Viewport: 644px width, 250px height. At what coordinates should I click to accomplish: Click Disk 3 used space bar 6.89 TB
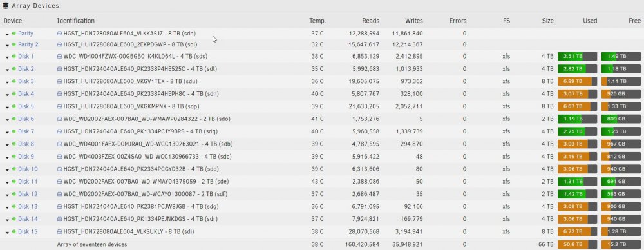(577, 81)
